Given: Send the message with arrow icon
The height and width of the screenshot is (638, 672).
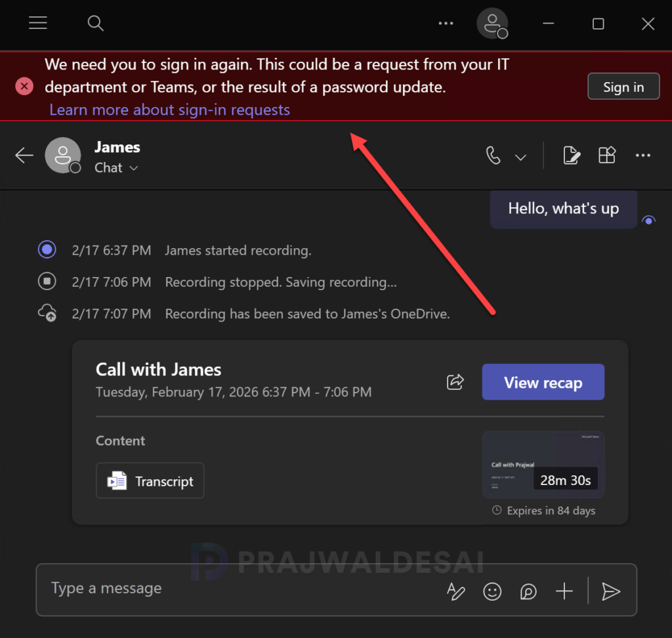Looking at the screenshot, I should [611, 591].
